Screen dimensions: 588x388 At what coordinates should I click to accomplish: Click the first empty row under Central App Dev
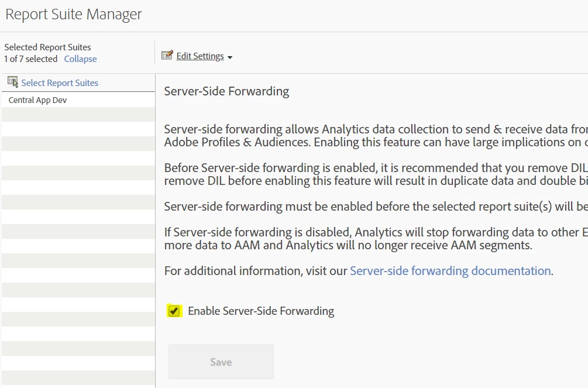(78, 115)
